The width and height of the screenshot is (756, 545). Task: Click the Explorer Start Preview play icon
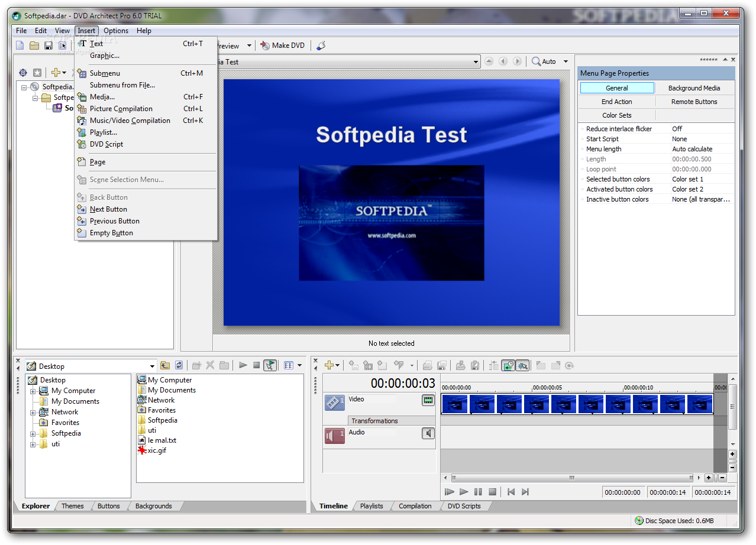[x=243, y=366]
